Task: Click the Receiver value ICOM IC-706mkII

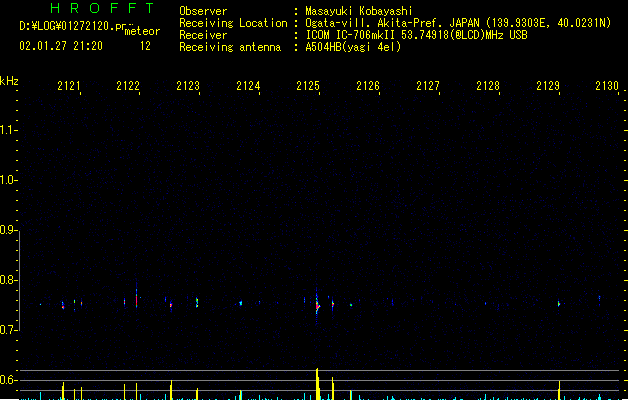Action: (x=351, y=35)
